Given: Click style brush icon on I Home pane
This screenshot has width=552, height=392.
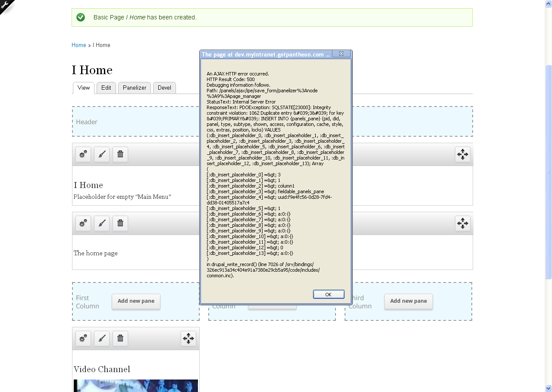Looking at the screenshot, I should (x=102, y=154).
